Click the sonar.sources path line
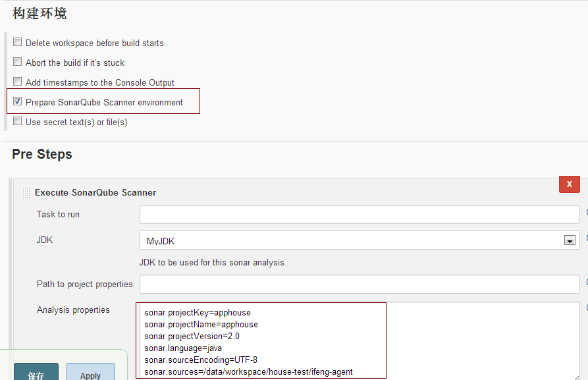This screenshot has height=380, width=588. pyautogui.click(x=248, y=372)
